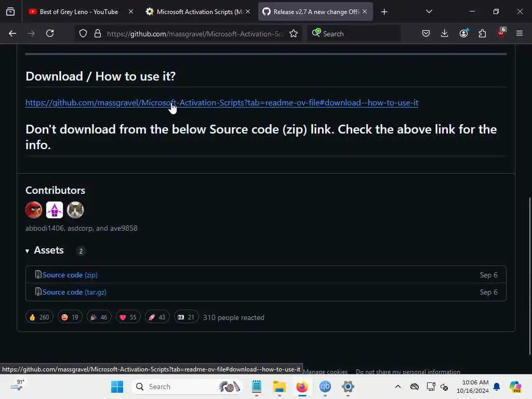The image size is (532, 399).
Task: Go back to previous page
Action: 12,34
